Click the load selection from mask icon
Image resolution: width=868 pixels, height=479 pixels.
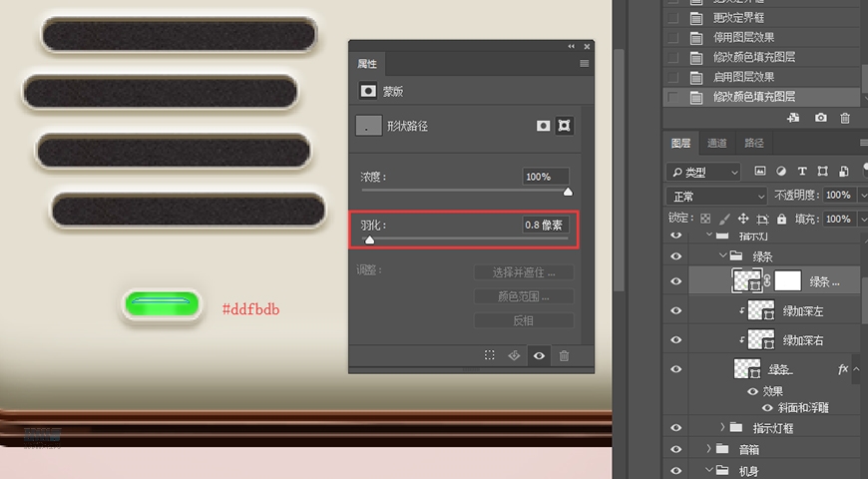(490, 355)
